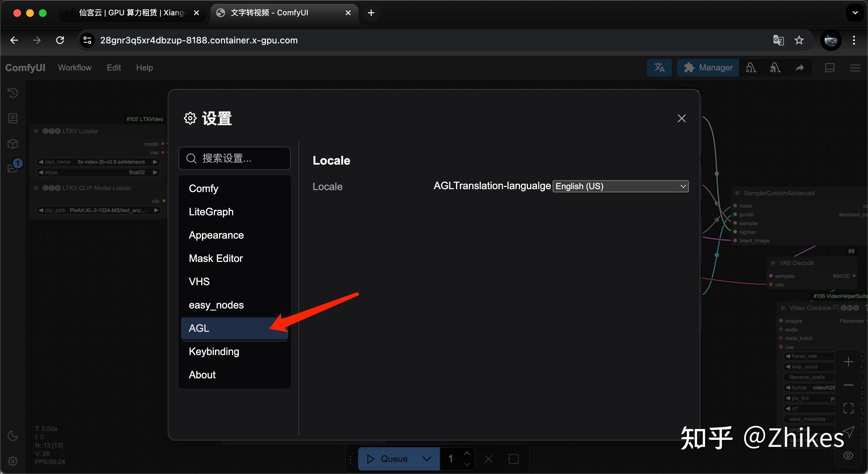Click the Google Translate icon in address bar
The height and width of the screenshot is (474, 868).
778,41
